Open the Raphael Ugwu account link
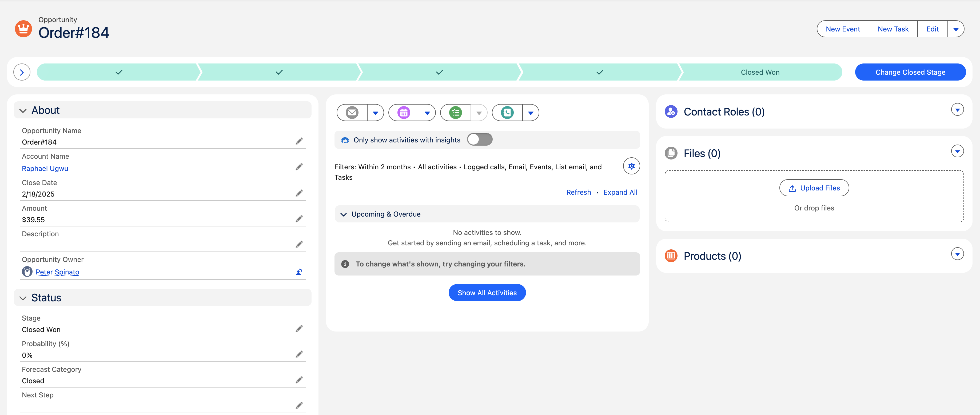 click(45, 169)
